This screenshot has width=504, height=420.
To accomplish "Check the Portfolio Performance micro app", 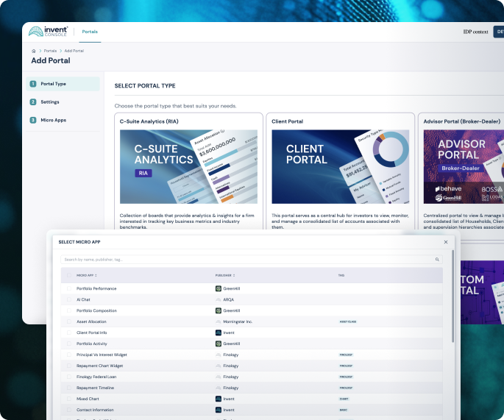I will click(x=68, y=288).
